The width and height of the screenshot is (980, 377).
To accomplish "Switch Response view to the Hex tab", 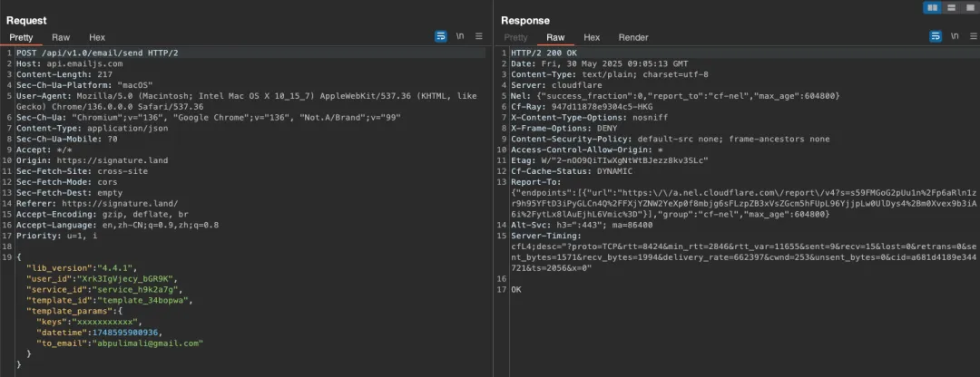I will (x=592, y=37).
